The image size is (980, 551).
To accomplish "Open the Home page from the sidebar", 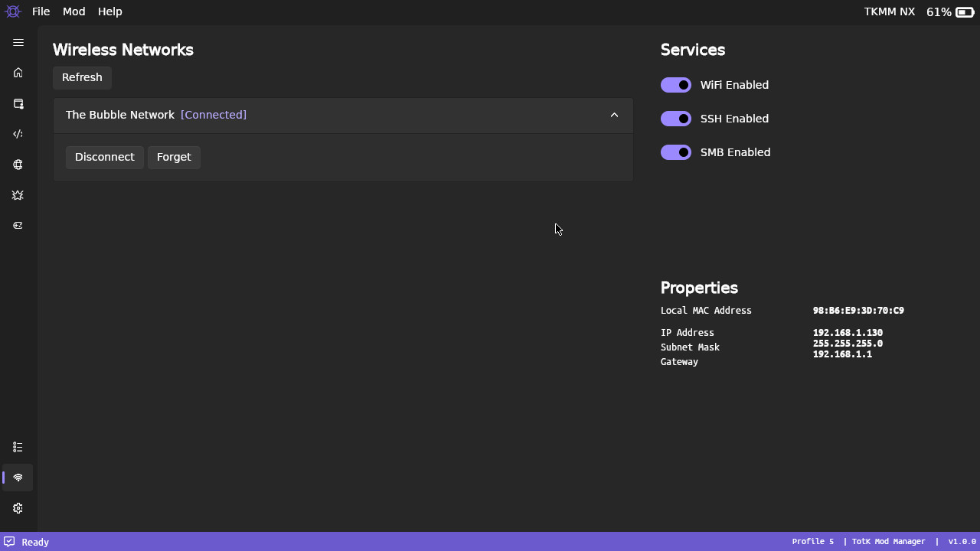I will (x=18, y=73).
